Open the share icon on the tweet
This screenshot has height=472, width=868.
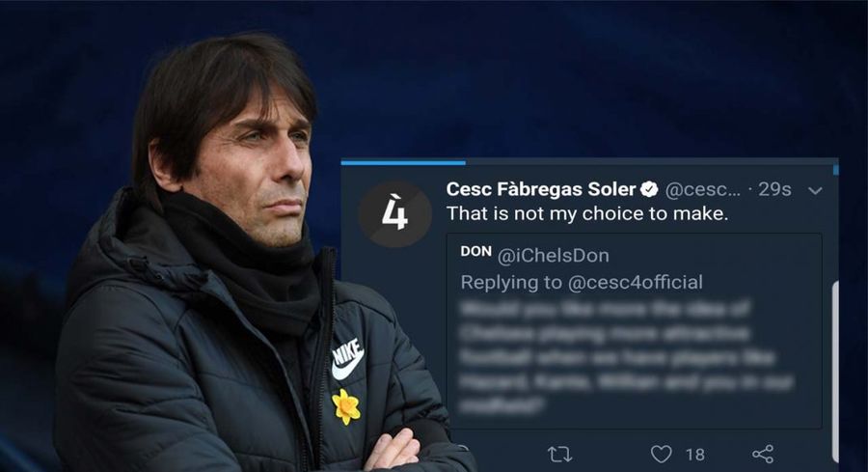tap(763, 455)
